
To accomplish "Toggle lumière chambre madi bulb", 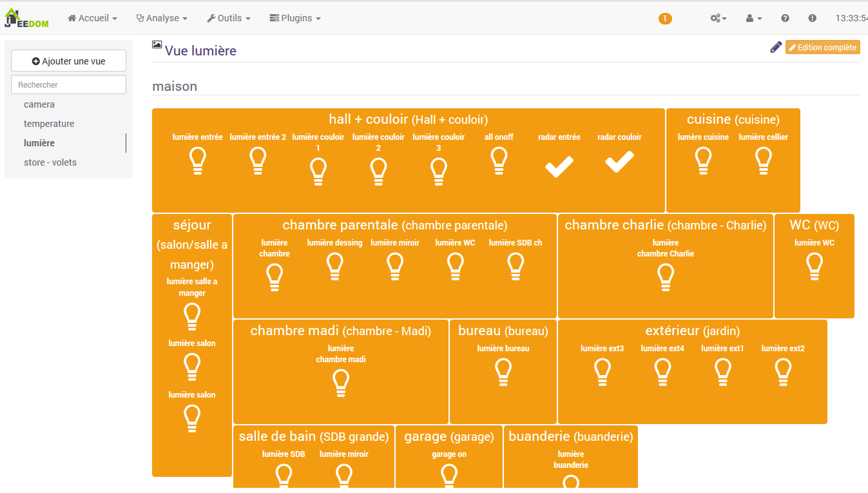I will (x=341, y=383).
